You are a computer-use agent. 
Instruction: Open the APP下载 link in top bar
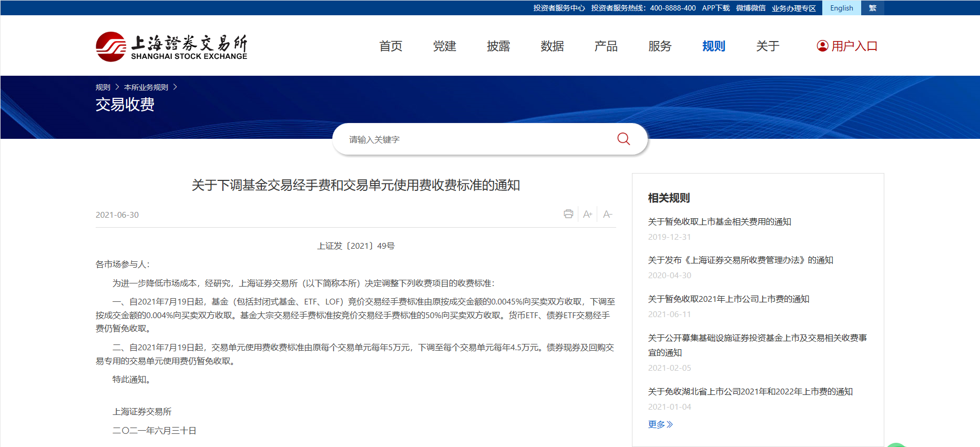[x=716, y=8]
